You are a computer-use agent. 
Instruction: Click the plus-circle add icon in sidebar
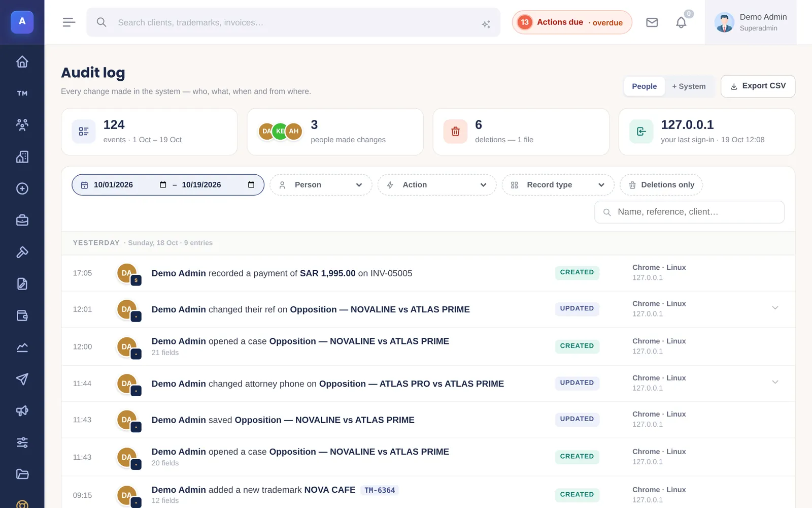click(x=22, y=188)
